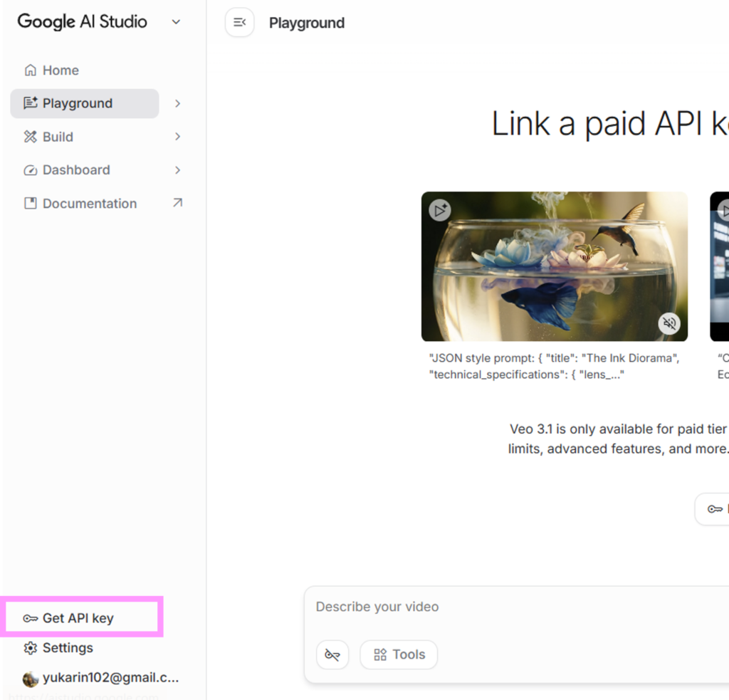Image resolution: width=729 pixels, height=700 pixels.
Task: Click the play-sparkle icon on the fish bowl video
Action: (x=439, y=209)
